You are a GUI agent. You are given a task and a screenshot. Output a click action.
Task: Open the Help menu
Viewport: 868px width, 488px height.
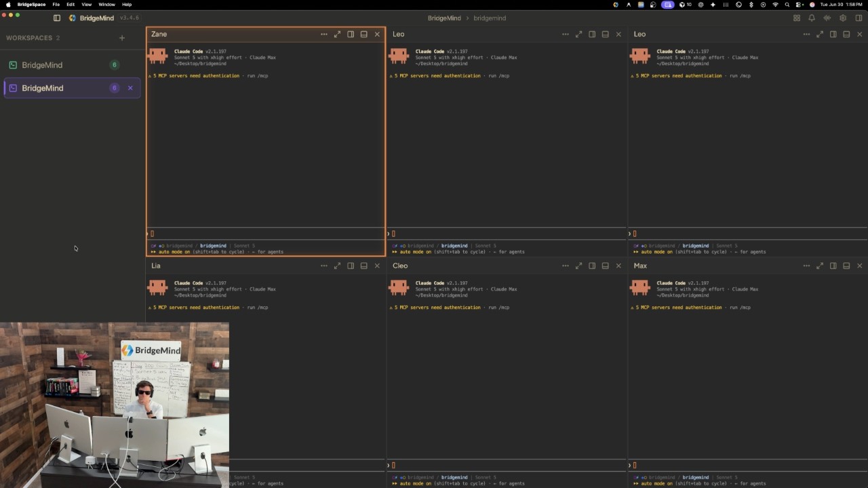point(127,5)
